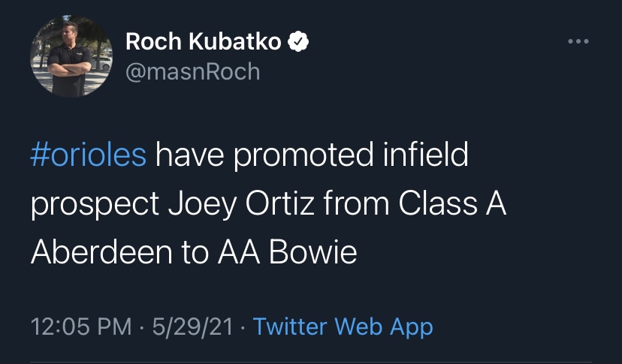622x364 pixels.
Task: Click the Roch Kubatko display name
Action: coord(203,41)
